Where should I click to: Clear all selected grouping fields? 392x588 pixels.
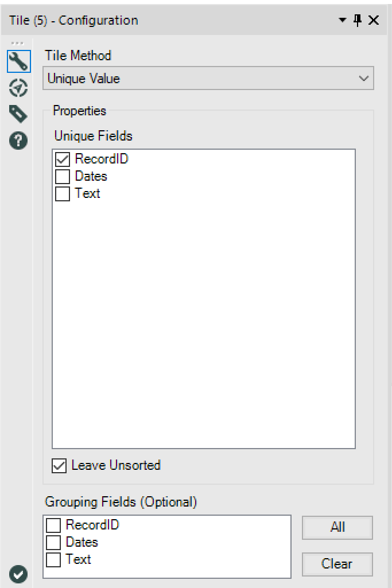click(x=337, y=564)
